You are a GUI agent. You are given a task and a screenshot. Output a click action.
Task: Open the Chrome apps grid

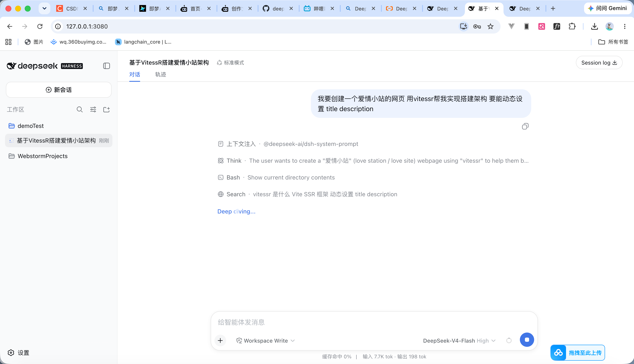click(9, 42)
